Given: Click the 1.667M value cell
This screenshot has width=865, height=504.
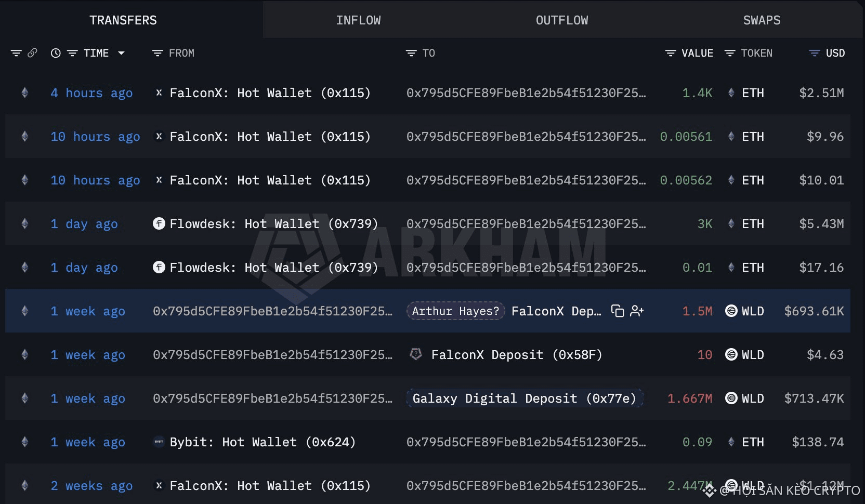Looking at the screenshot, I should (690, 399).
